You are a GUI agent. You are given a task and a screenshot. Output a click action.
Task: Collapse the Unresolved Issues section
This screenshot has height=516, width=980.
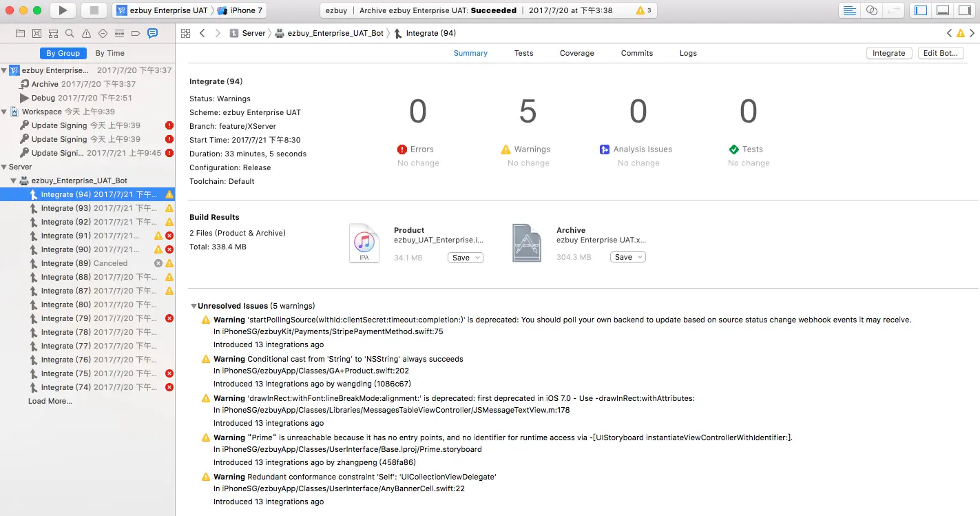[x=194, y=306]
